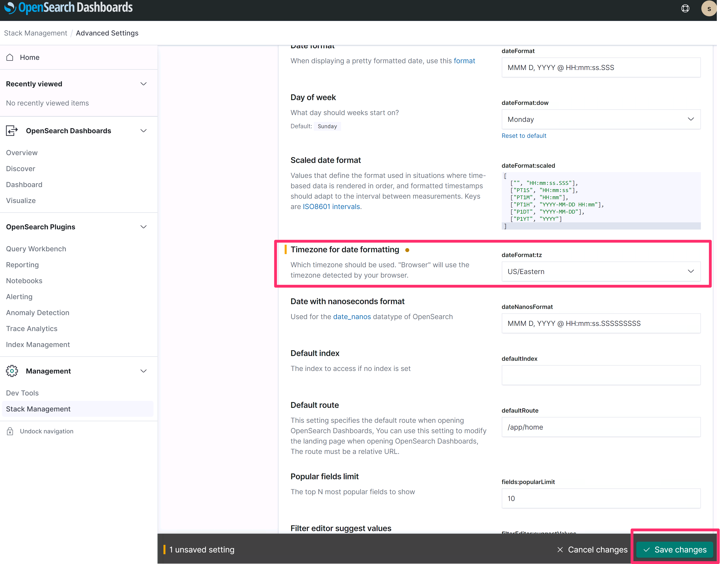Click the X icon beside Cancel changes
The image size is (728, 564).
[560, 550]
